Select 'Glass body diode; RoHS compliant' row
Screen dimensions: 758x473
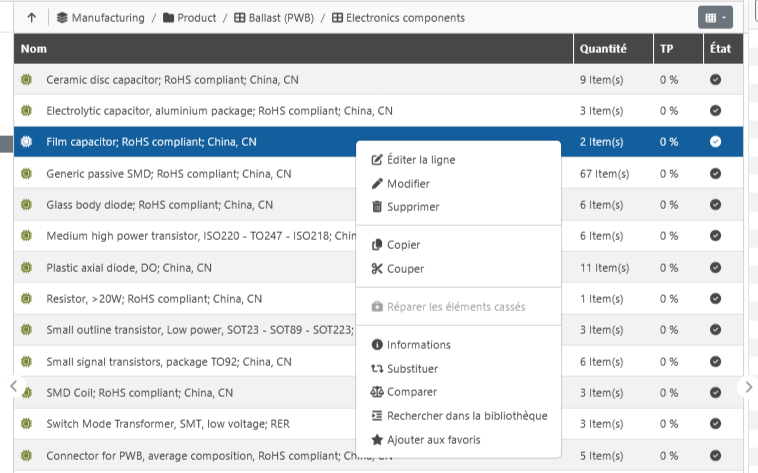tap(378, 205)
